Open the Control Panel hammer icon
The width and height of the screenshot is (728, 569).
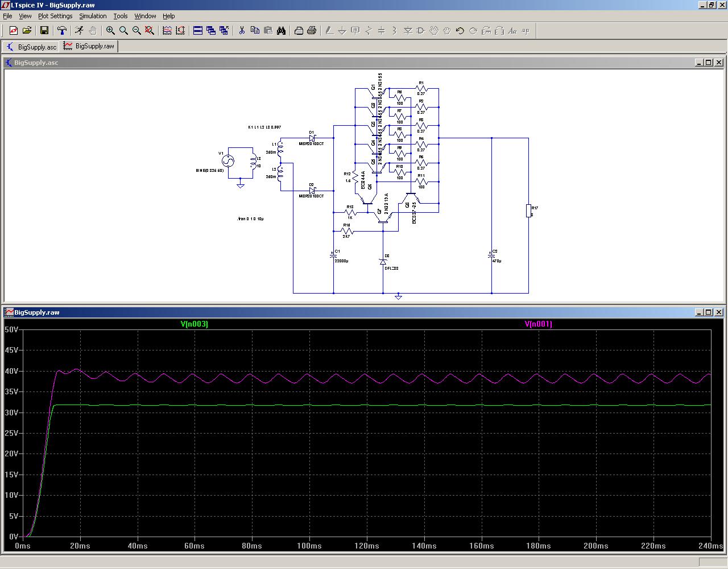tap(62, 31)
